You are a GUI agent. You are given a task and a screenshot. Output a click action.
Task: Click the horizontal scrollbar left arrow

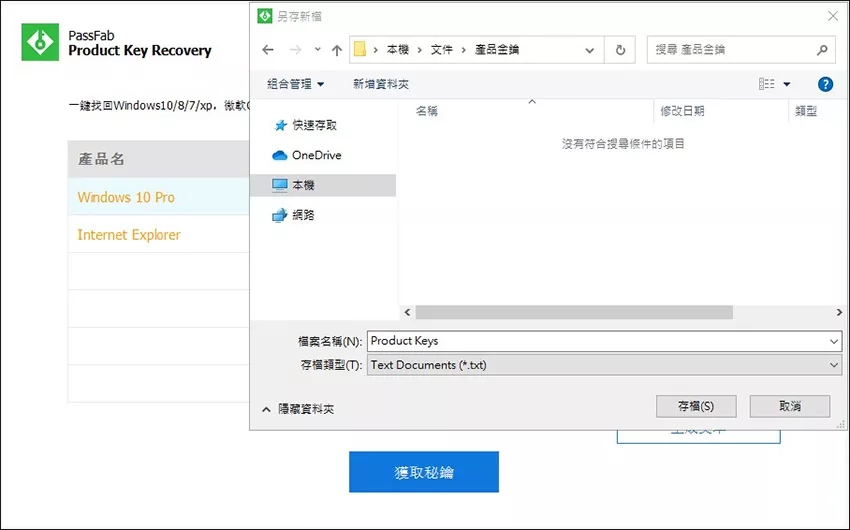tap(407, 312)
